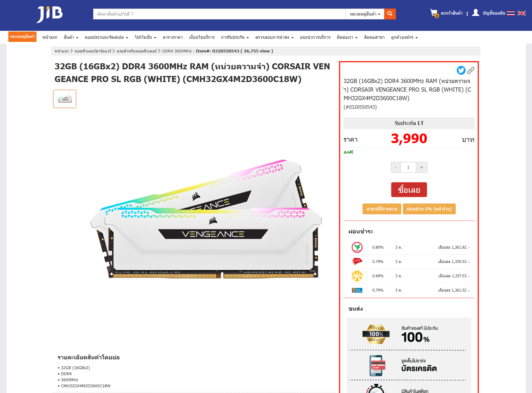Decrease quantity with the minus button

click(x=396, y=167)
